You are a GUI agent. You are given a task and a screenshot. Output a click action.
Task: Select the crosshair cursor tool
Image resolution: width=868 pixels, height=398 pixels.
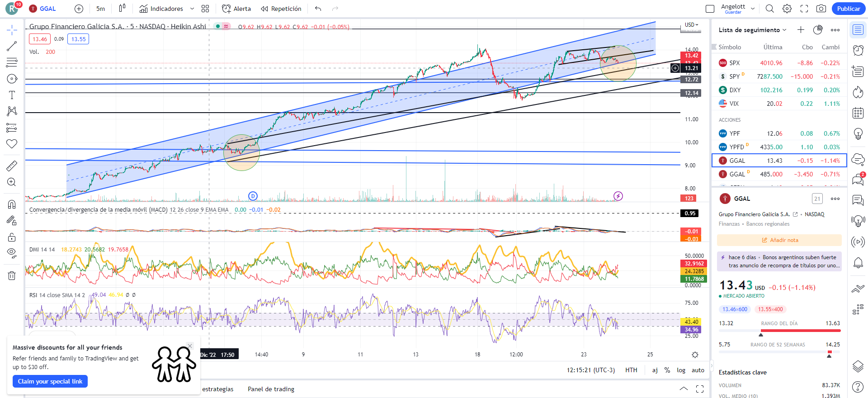pos(12,30)
